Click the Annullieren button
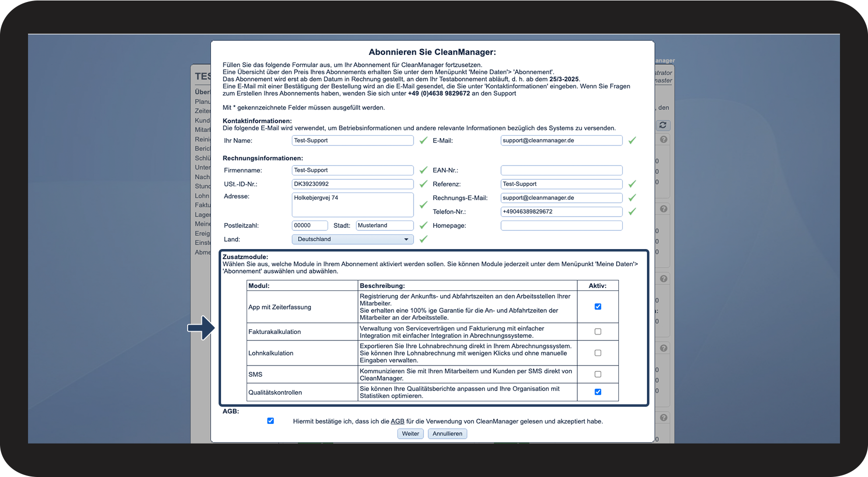Viewport: 868px width, 477px height. (x=448, y=434)
